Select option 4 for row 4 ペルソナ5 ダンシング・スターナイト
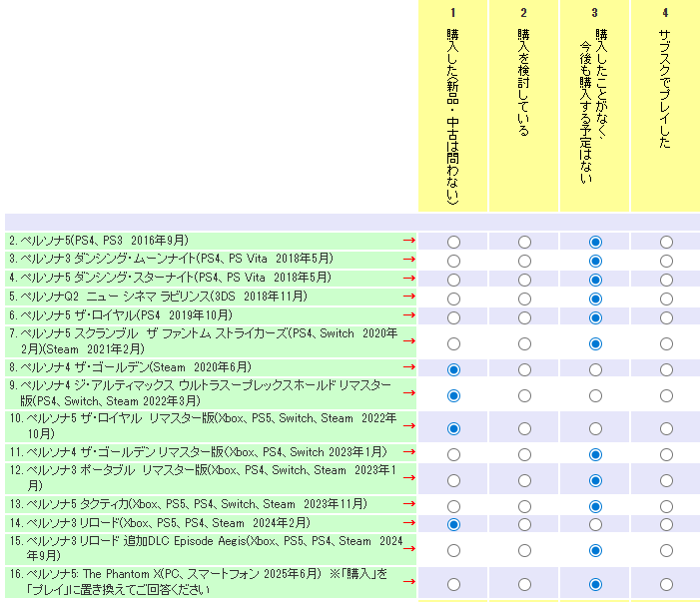This screenshot has height=602, width=700. (666, 280)
